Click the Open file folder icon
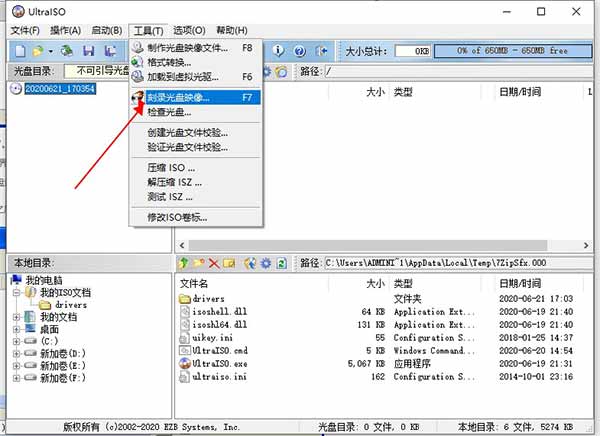 tap(38, 51)
